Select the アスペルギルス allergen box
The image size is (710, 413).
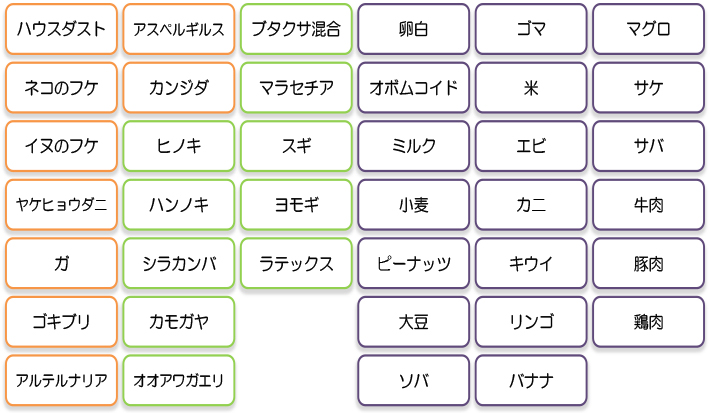[x=178, y=29]
